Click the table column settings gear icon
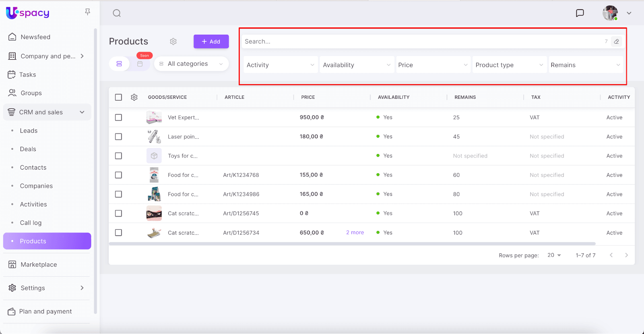This screenshot has width=644, height=334. tap(134, 97)
